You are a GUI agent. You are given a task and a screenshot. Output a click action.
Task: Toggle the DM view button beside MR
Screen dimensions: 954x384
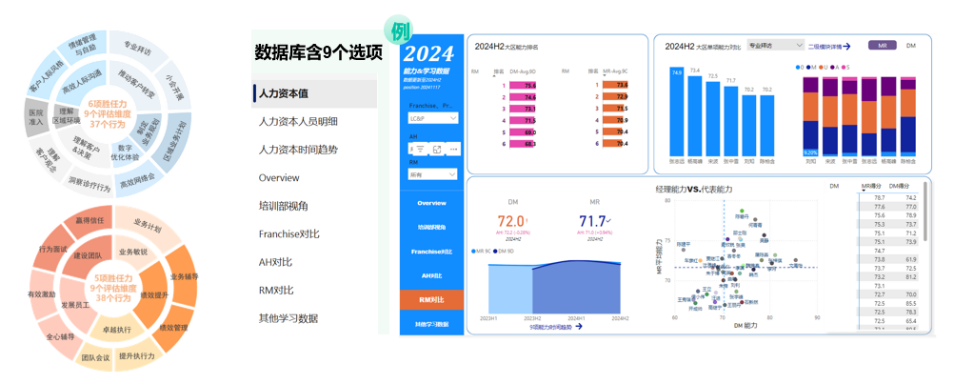click(911, 46)
